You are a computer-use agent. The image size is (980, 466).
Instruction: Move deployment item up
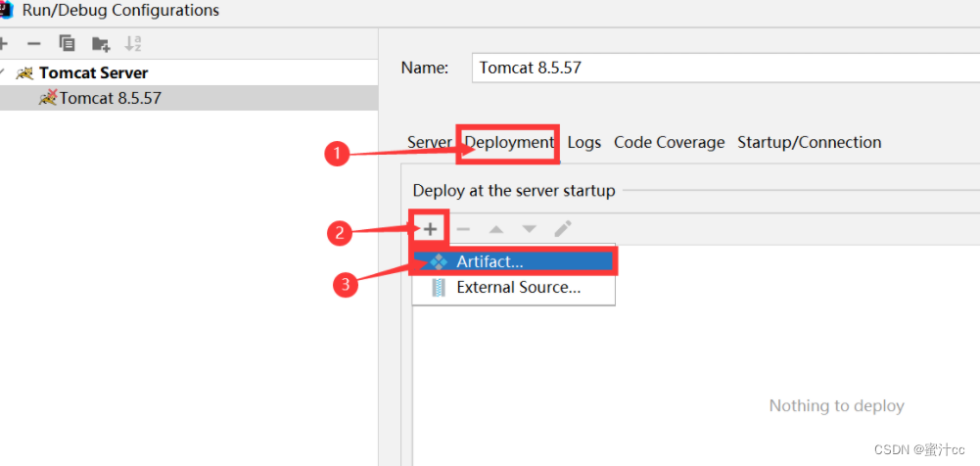click(496, 229)
